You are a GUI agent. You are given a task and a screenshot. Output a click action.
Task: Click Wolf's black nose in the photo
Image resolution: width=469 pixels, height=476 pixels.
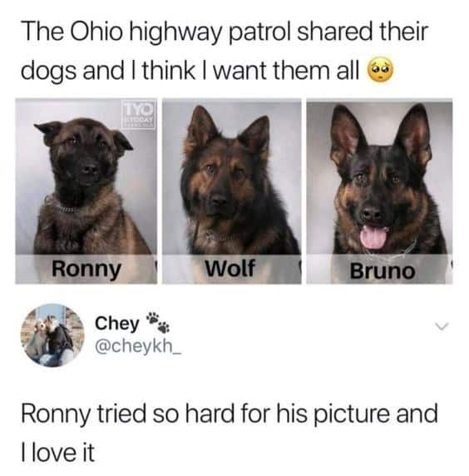click(x=219, y=200)
